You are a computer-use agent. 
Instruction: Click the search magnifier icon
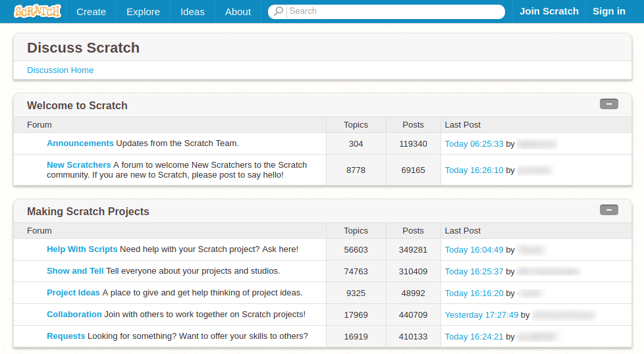(x=279, y=11)
